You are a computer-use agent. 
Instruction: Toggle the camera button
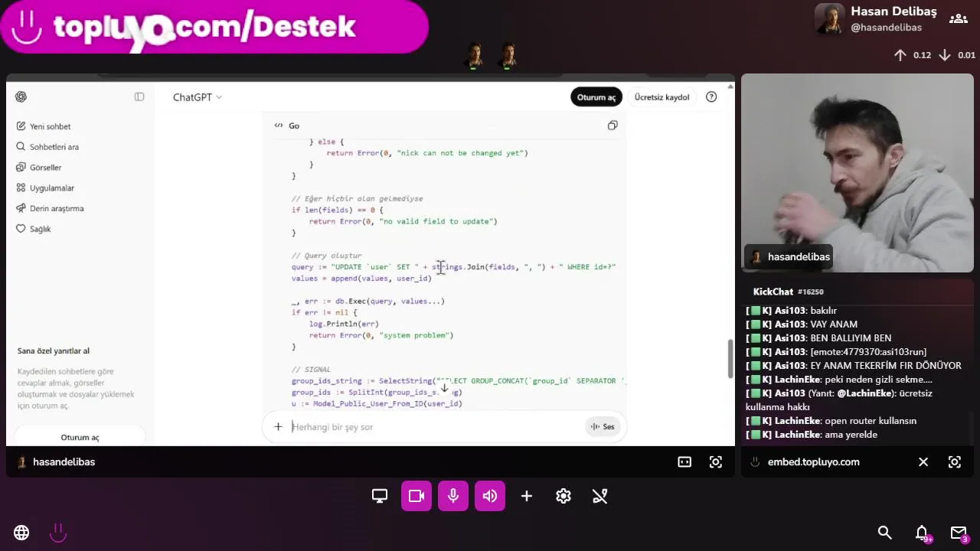point(416,496)
